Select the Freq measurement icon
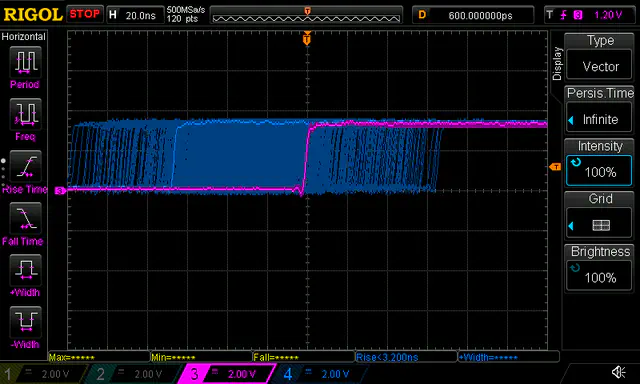This screenshot has width=640, height=384. (x=25, y=114)
